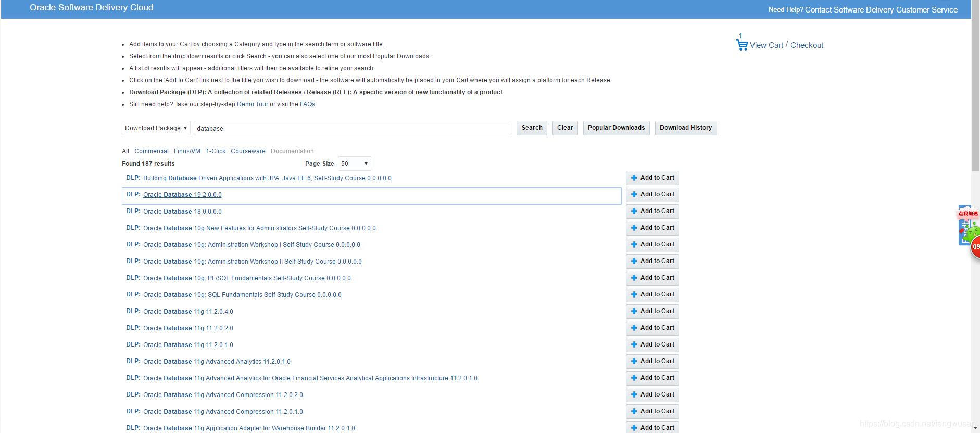Open Popular Downloads
The height and width of the screenshot is (433, 980).
pos(616,128)
